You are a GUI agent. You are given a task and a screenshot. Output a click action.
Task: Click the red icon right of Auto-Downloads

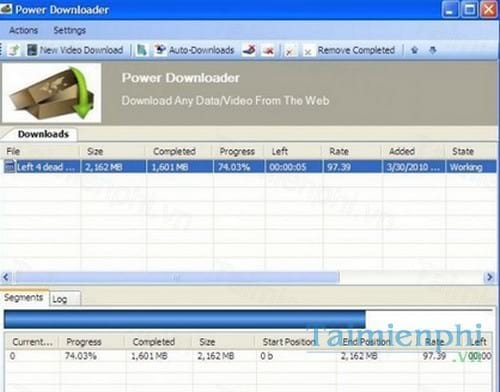click(249, 50)
